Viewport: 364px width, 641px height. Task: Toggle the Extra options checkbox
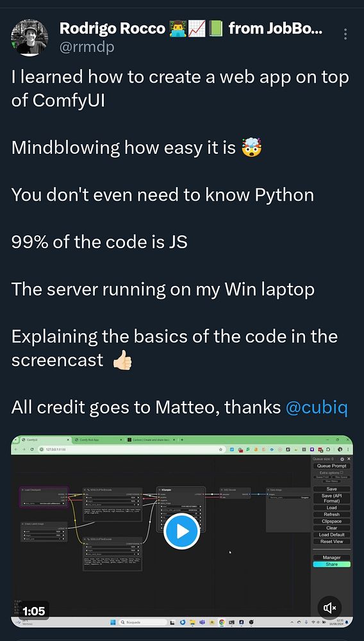click(342, 472)
